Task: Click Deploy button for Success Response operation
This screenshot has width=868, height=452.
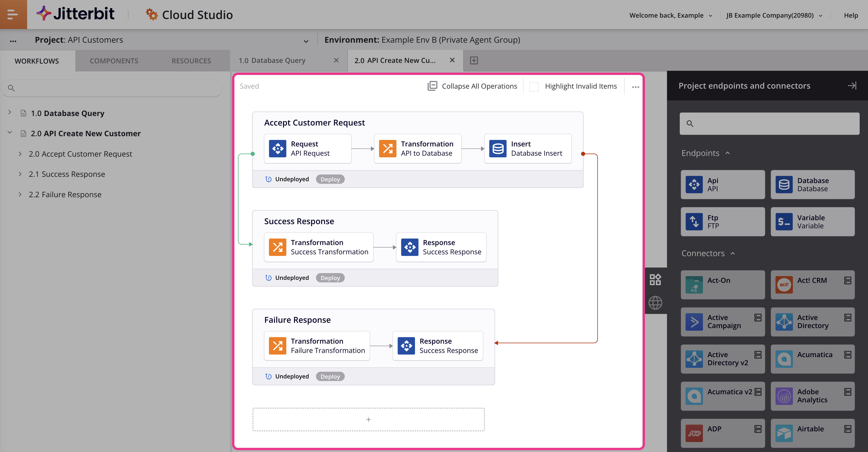Action: point(330,278)
